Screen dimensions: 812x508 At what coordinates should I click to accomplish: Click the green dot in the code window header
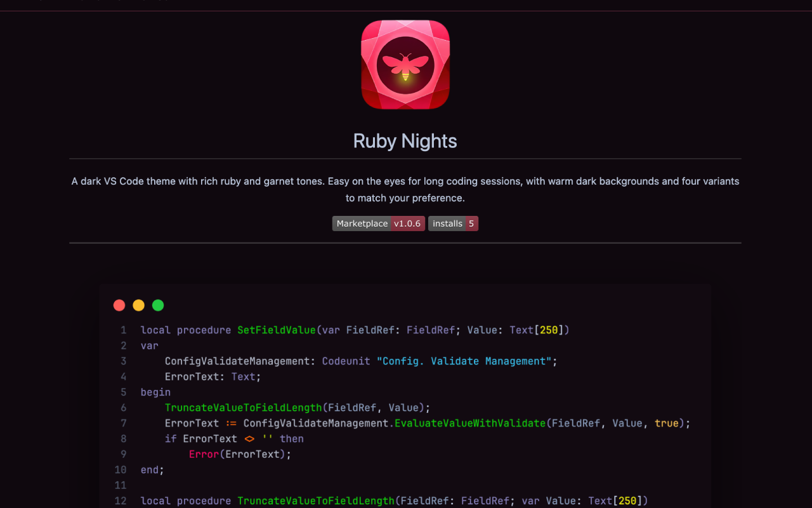(x=158, y=305)
